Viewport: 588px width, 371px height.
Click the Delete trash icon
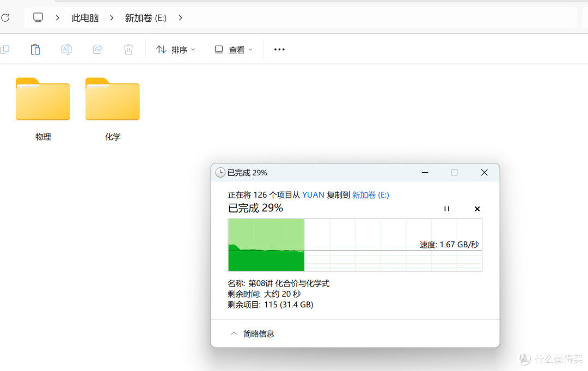(128, 50)
